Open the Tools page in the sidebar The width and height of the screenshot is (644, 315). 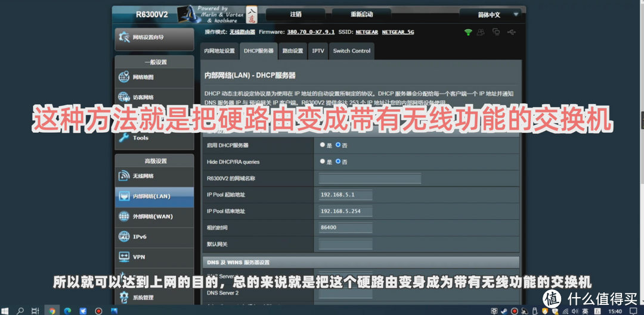[x=154, y=138]
